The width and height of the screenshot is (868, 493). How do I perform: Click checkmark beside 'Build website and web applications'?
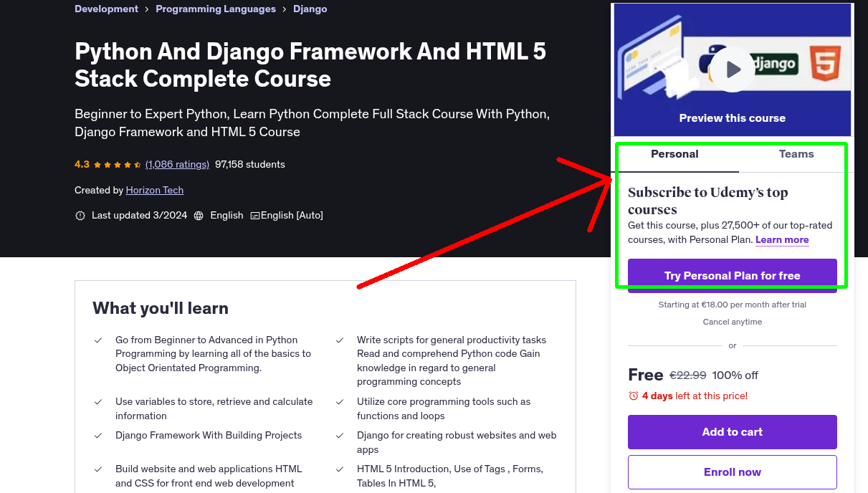pos(98,469)
